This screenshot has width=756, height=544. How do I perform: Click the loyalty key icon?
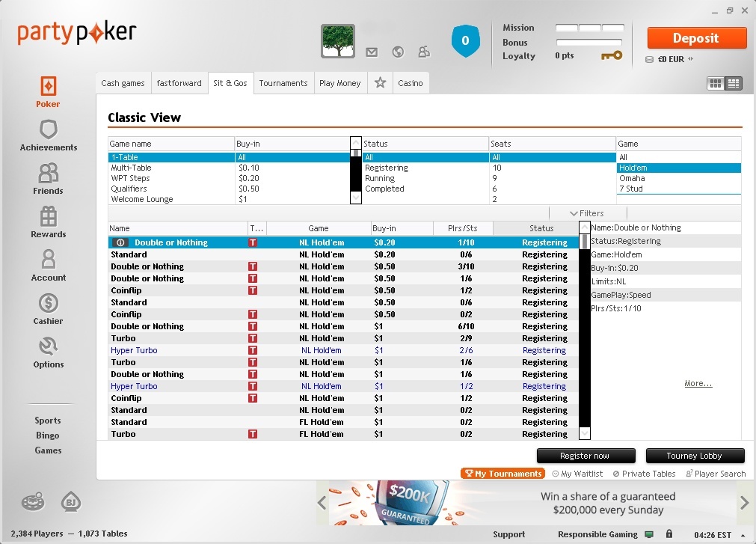click(612, 56)
